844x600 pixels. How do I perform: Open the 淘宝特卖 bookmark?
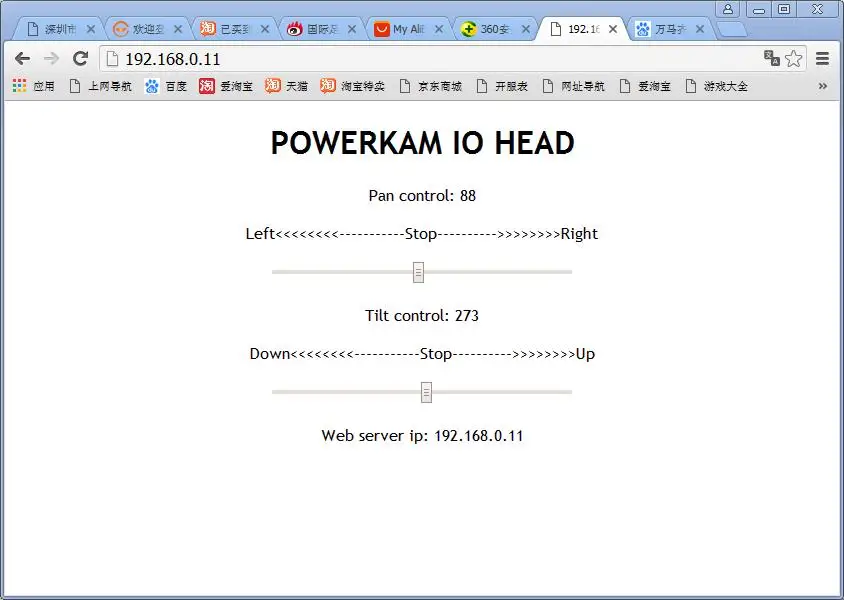(353, 86)
